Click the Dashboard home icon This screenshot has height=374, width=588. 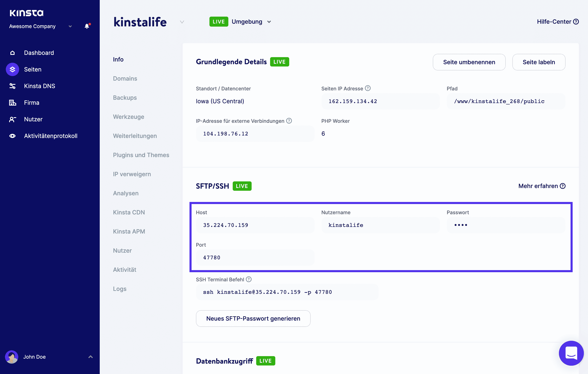(12, 53)
